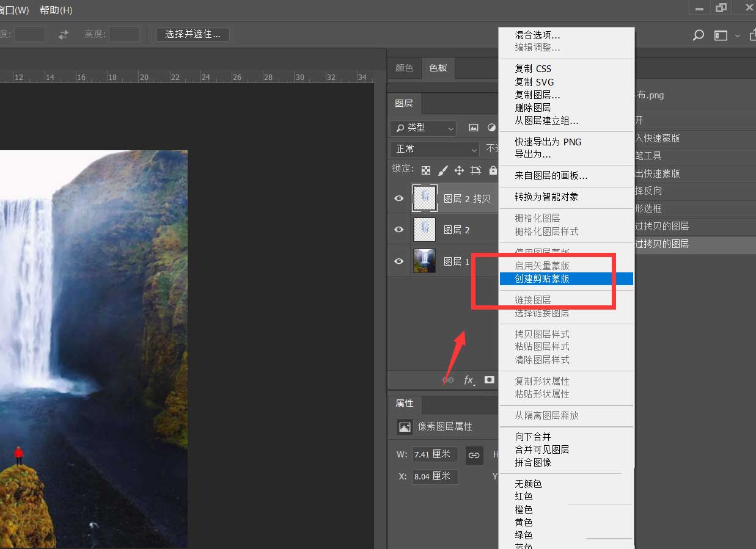Viewport: 756px width, 549px height.
Task: Toggle lock image pixels brush icon
Action: click(444, 171)
